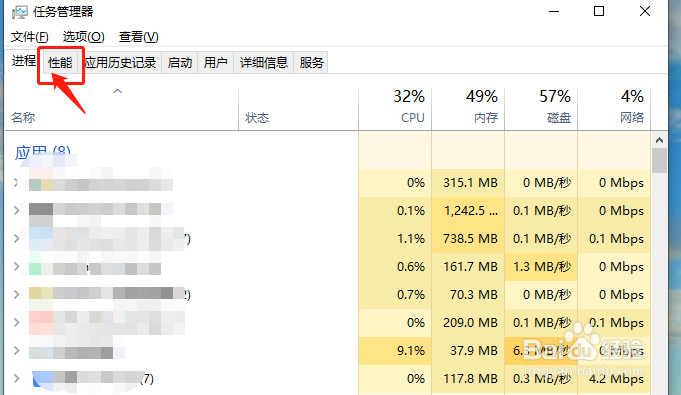This screenshot has height=395, width=681.
Task: Open the 性能 (Performance) tab
Action: tap(60, 63)
